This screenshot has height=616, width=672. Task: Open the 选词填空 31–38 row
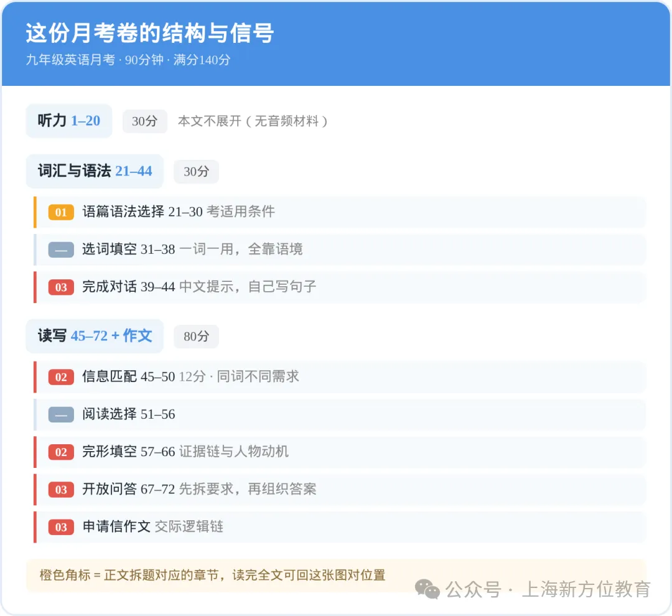click(340, 250)
